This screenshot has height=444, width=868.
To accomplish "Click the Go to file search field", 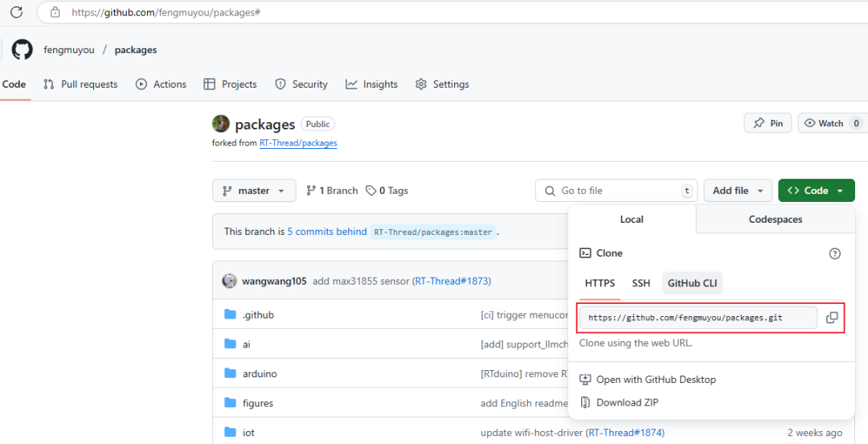I will coord(616,191).
